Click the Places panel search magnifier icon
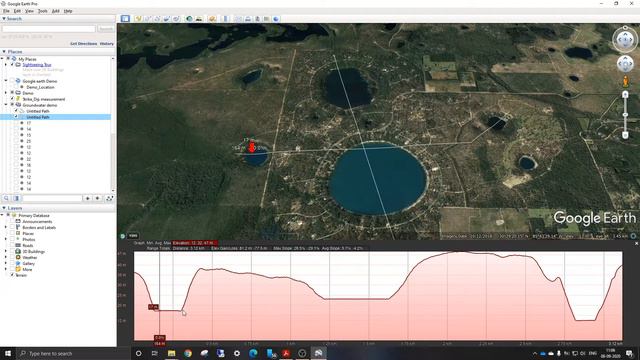 (x=6, y=198)
